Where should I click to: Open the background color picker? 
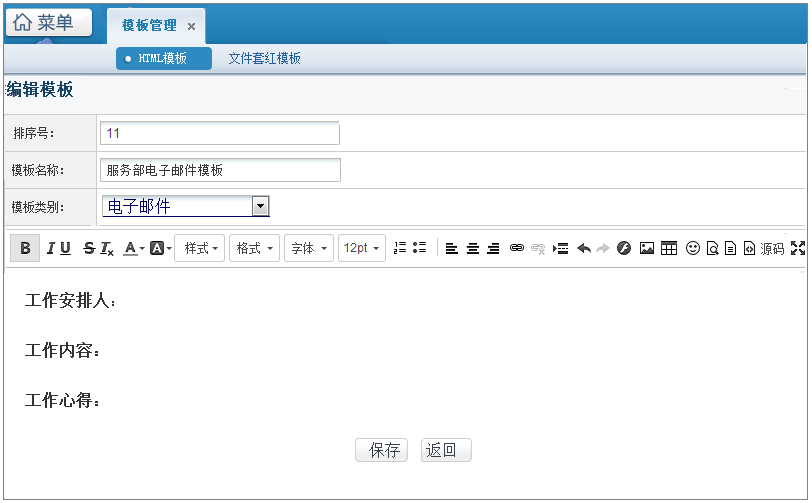160,249
